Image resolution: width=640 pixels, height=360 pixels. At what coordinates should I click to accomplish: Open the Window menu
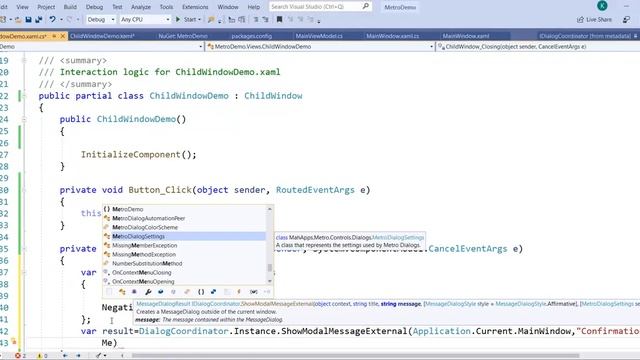tap(228, 7)
